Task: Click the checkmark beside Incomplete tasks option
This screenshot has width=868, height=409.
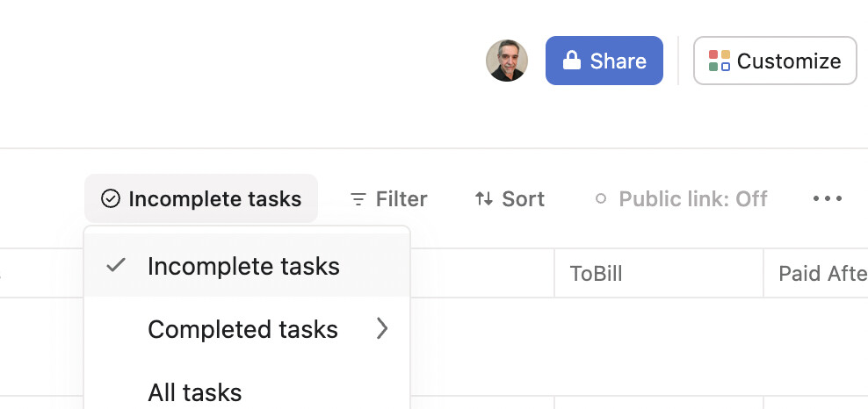Action: pos(116,265)
